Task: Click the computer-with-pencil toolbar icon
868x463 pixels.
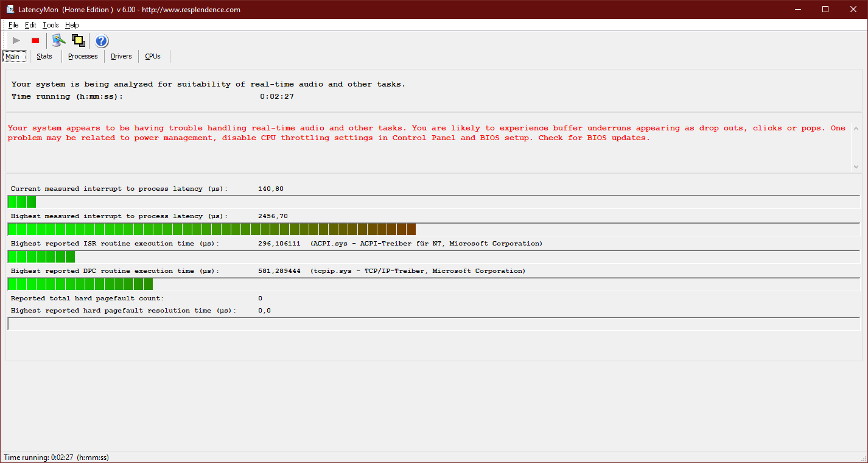Action: [x=58, y=41]
